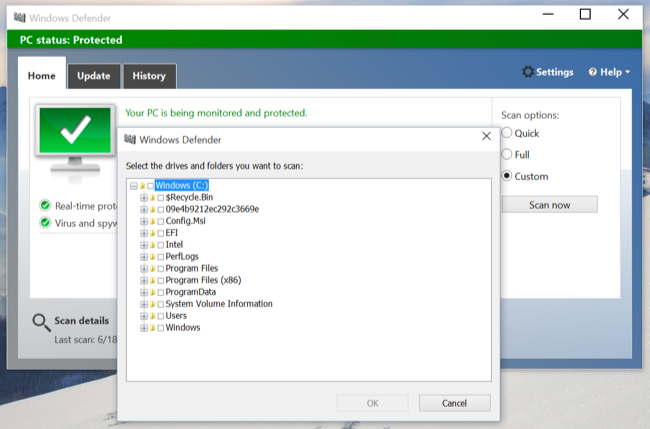Click Cancel in the folder dialog

click(x=454, y=403)
